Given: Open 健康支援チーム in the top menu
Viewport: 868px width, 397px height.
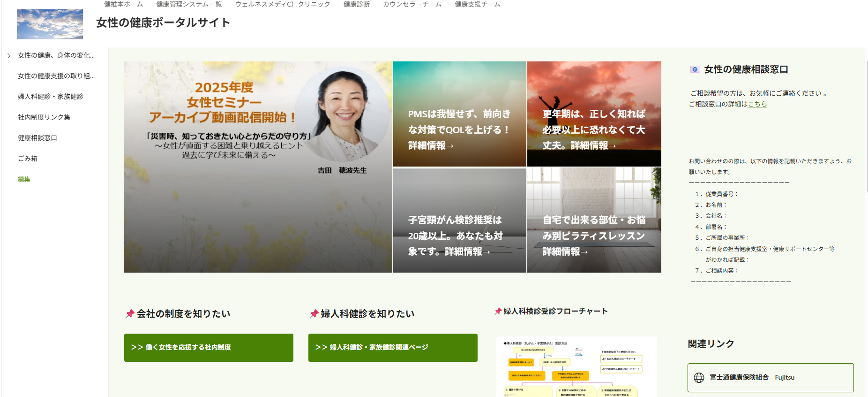Looking at the screenshot, I should 478,4.
